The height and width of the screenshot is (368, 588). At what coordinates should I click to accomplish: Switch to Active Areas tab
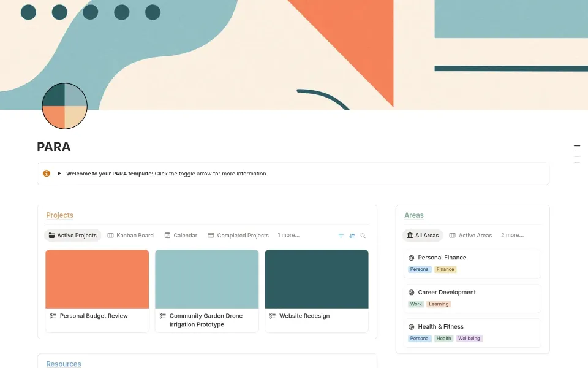click(x=470, y=236)
